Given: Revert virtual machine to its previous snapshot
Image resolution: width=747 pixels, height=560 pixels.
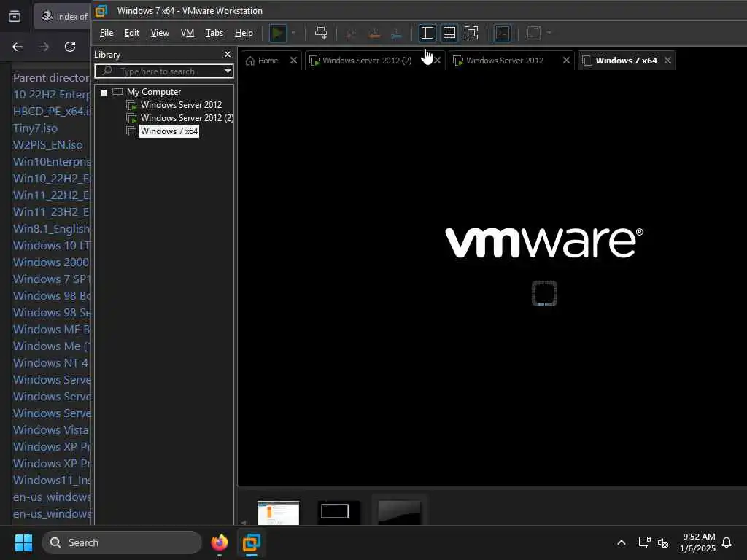Looking at the screenshot, I should click(374, 34).
